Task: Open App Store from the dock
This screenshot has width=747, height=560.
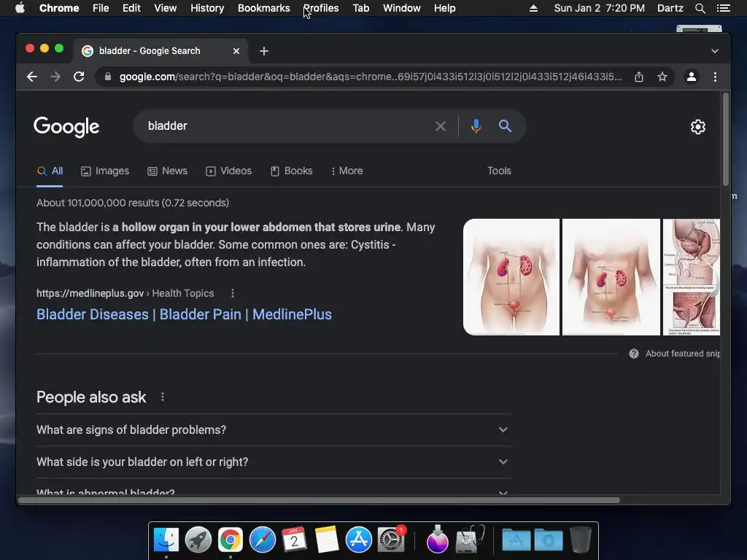Action: 359,540
